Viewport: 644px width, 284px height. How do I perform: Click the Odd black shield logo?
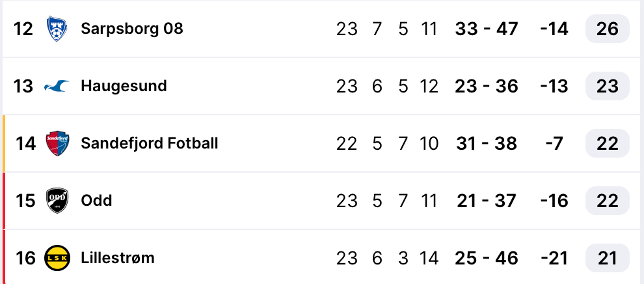pyautogui.click(x=57, y=201)
